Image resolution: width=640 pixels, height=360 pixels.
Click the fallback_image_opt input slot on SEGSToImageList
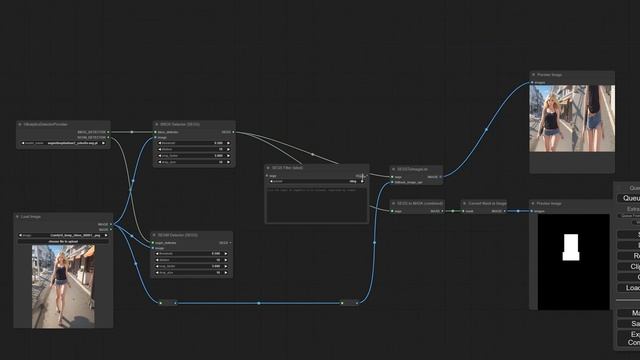coord(392,182)
